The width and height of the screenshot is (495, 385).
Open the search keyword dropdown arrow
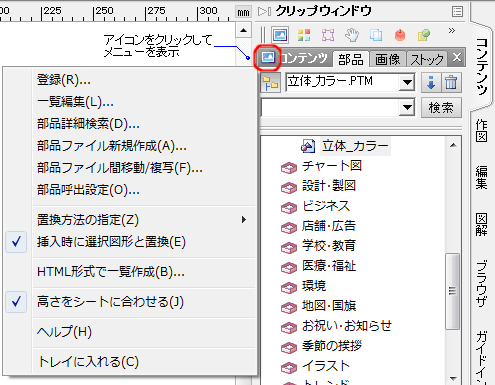(x=407, y=108)
